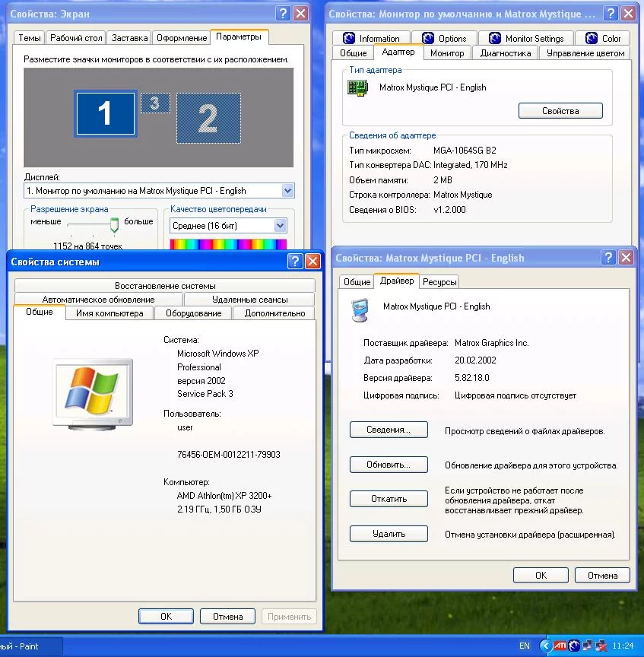This screenshot has width=644, height=657.
Task: Click the EN language indicator
Action: (524, 646)
